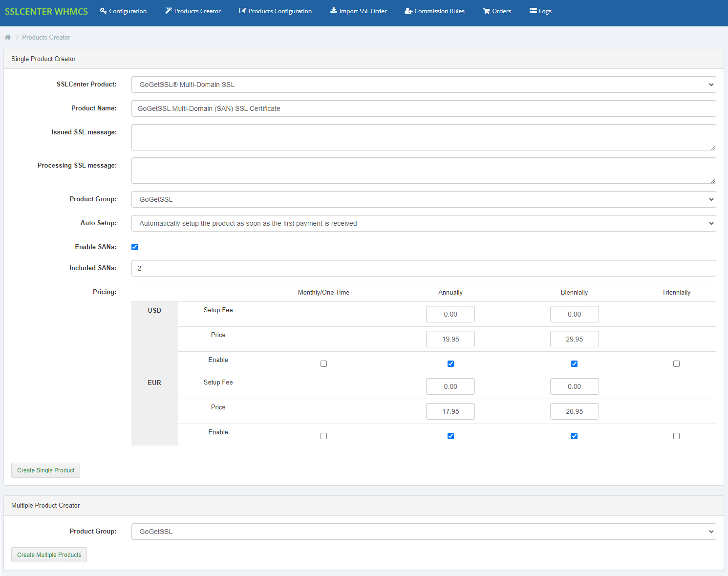Select the Products Creator wrench icon
728x576 pixels.
pyautogui.click(x=168, y=10)
